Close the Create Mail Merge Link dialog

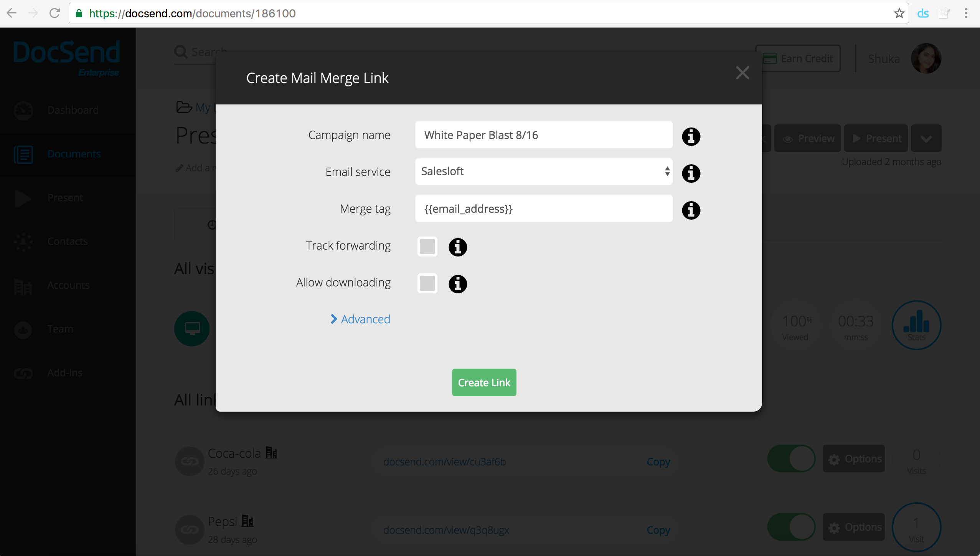[x=742, y=73]
